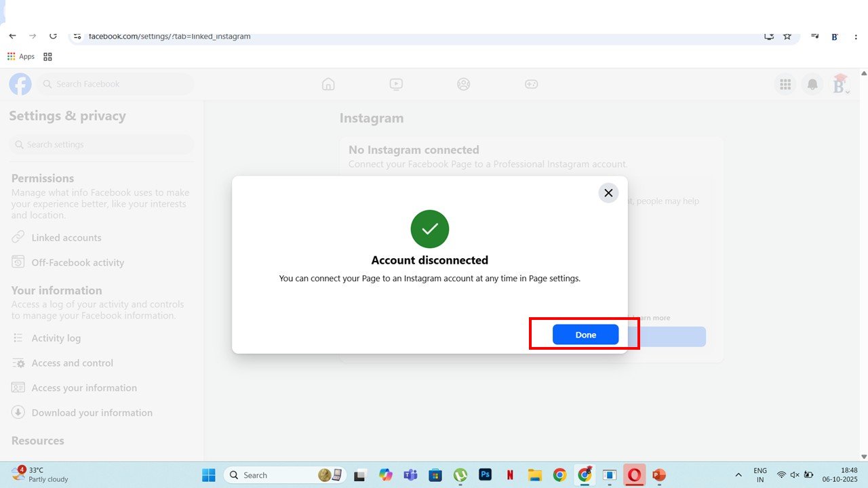Screen dimensions: 868x488
Task: Open Off-Facebook activity settings
Action: coord(77,263)
